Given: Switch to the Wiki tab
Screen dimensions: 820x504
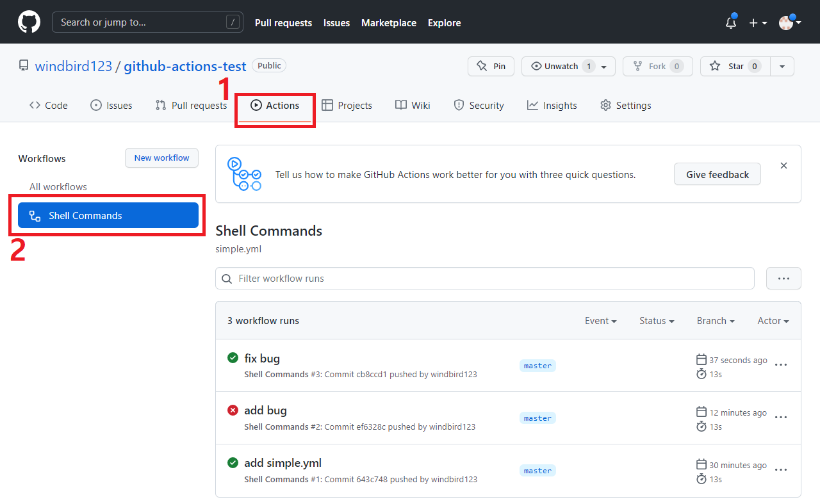Looking at the screenshot, I should point(413,105).
